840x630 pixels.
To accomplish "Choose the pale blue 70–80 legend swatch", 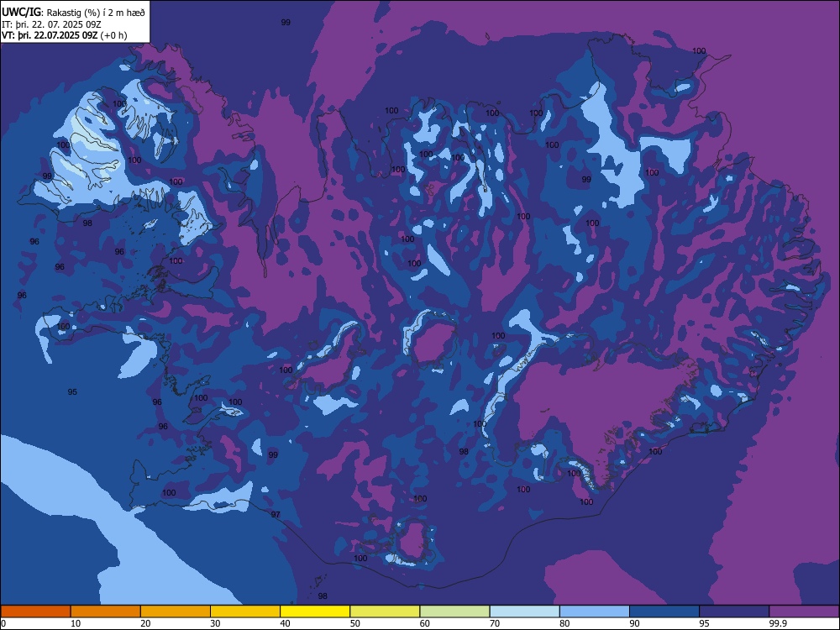I will (x=524, y=612).
